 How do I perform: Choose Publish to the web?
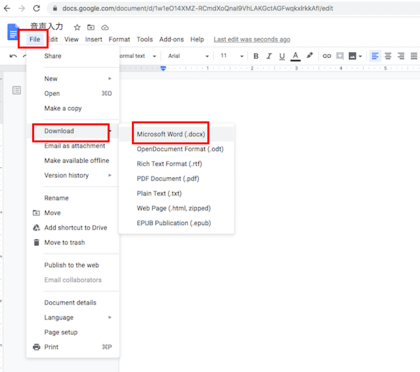(x=73, y=265)
